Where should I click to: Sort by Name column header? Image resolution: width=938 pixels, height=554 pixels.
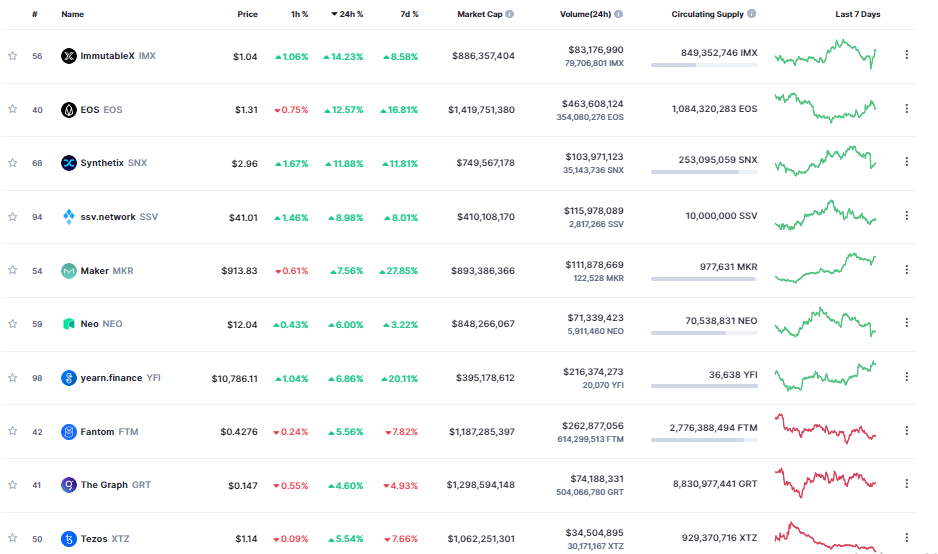[72, 14]
